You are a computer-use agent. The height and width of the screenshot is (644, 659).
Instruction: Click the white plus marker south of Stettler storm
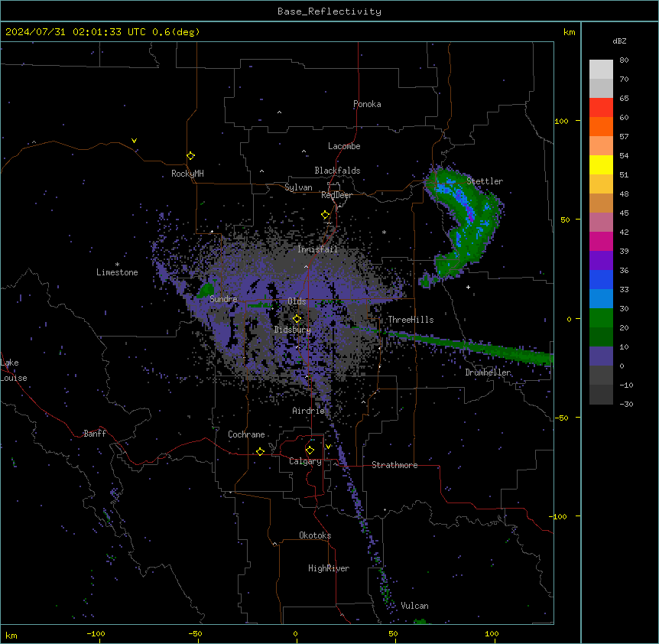click(468, 287)
